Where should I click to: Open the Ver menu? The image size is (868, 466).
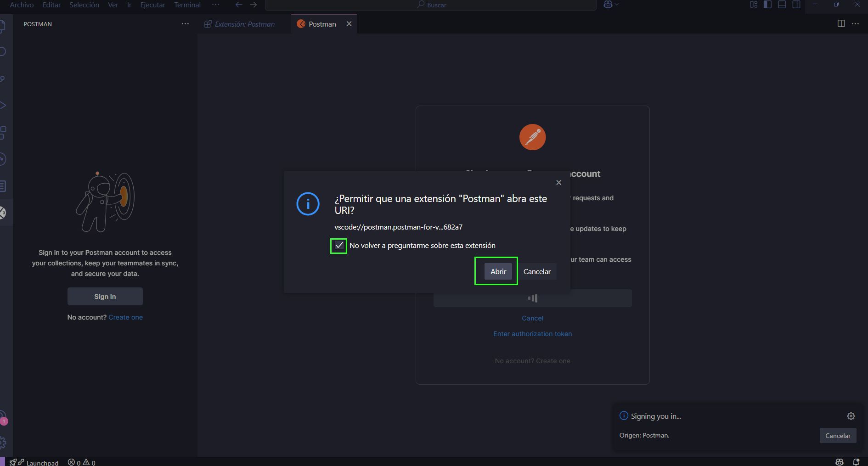(113, 5)
